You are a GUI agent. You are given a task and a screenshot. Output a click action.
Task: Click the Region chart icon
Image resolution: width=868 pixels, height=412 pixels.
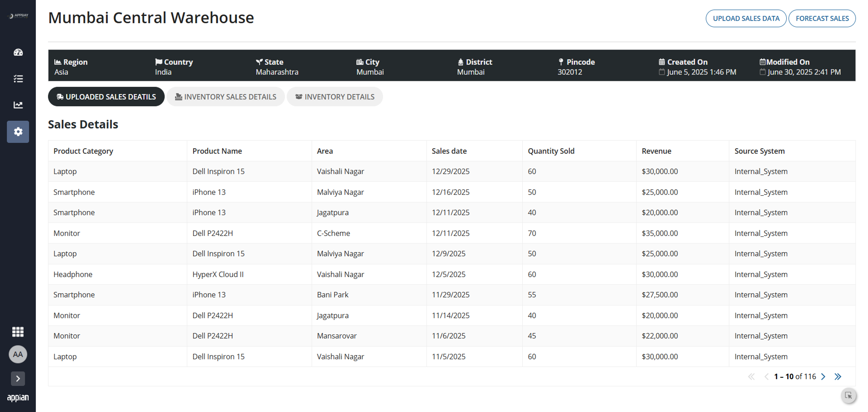pyautogui.click(x=58, y=62)
